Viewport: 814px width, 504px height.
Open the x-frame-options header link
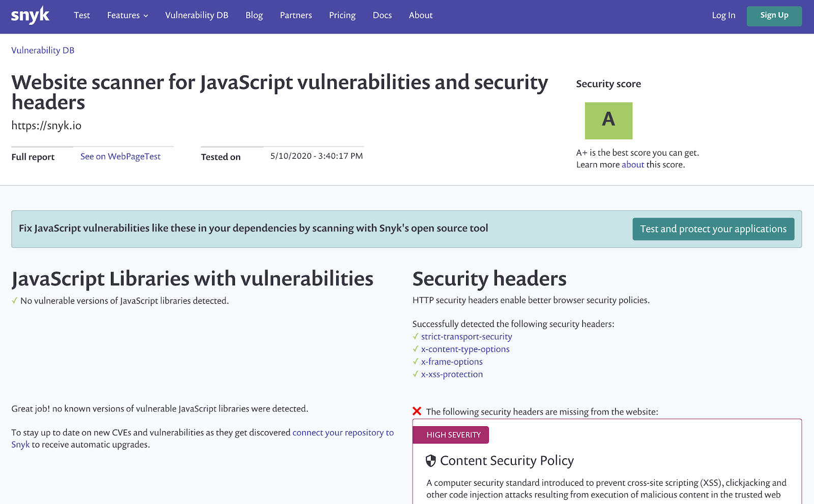(x=452, y=362)
